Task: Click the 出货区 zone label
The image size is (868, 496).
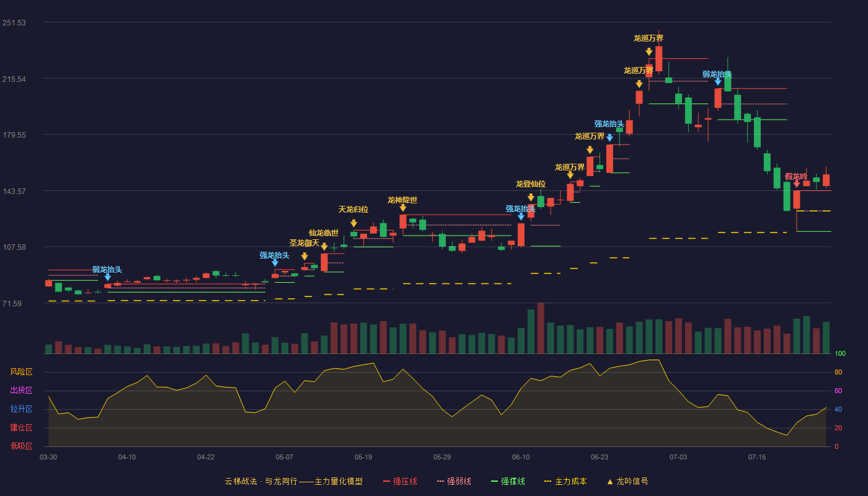Action: coord(22,391)
